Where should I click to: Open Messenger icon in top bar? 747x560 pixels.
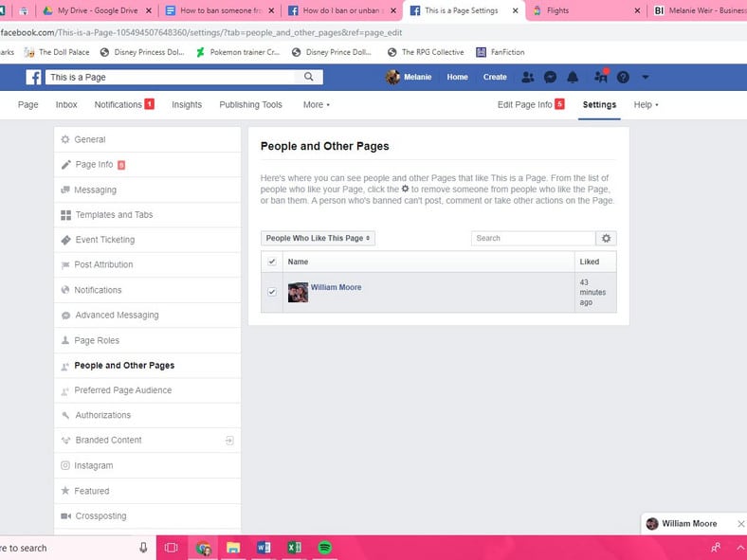(x=550, y=77)
